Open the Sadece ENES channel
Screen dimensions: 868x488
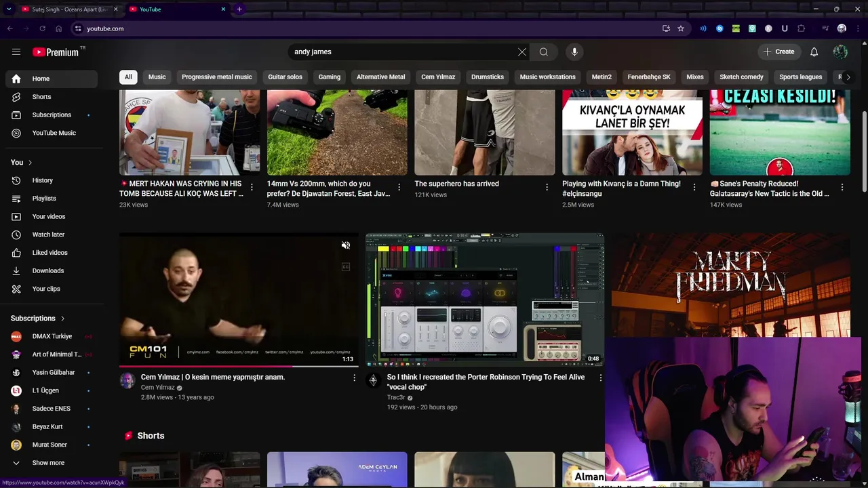pos(52,409)
